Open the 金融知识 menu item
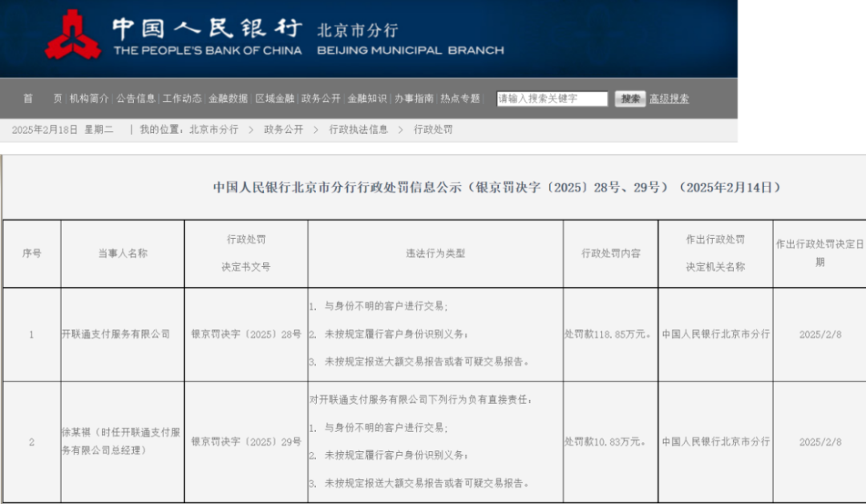The height and width of the screenshot is (504, 866). coord(367,98)
